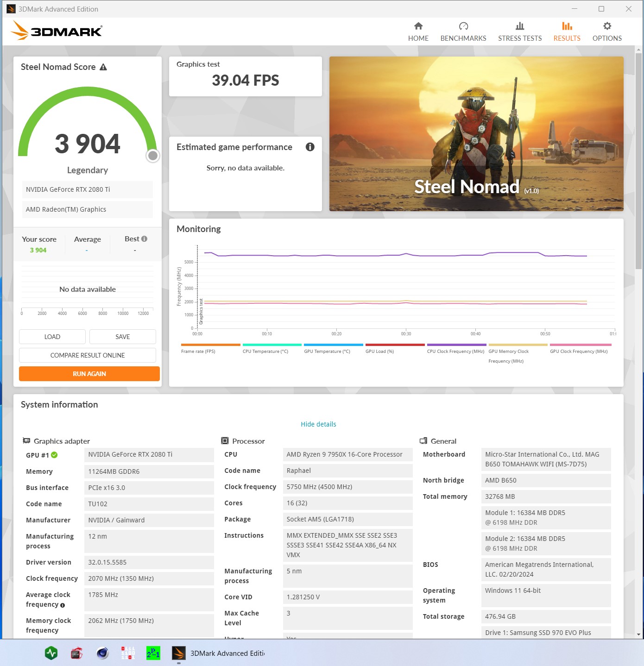Viewport: 644px width, 666px height.
Task: Open the Cinema 4D sphere taskbar icon
Action: coord(102,653)
